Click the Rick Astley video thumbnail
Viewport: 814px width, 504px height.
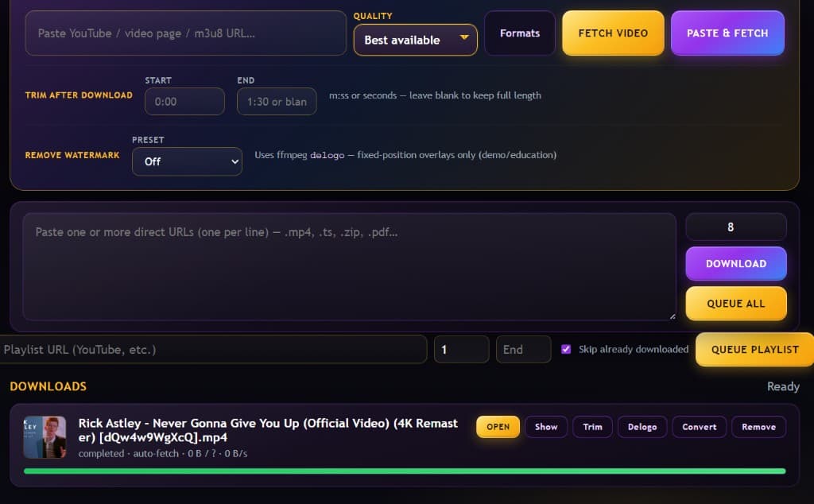pos(45,437)
